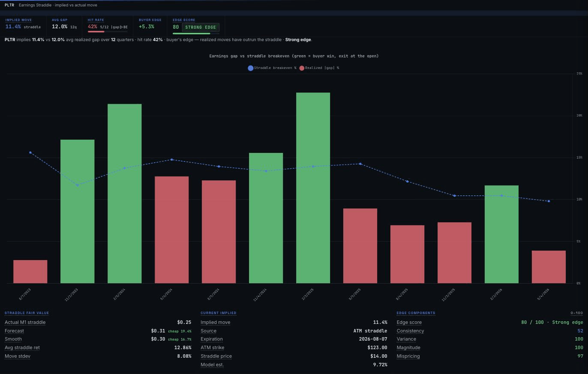Click the Magnitude label
Viewport: 588px width, 374px height.
408,347
